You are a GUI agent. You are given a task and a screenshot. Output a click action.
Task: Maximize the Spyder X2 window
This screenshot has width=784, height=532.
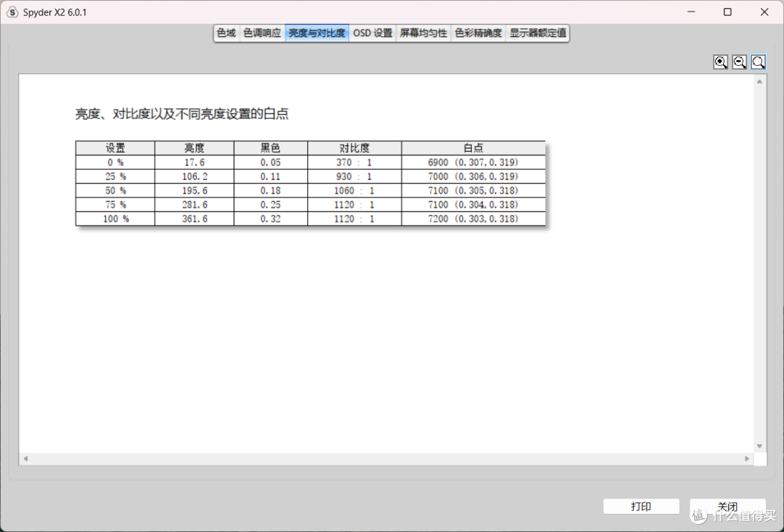[x=728, y=12]
